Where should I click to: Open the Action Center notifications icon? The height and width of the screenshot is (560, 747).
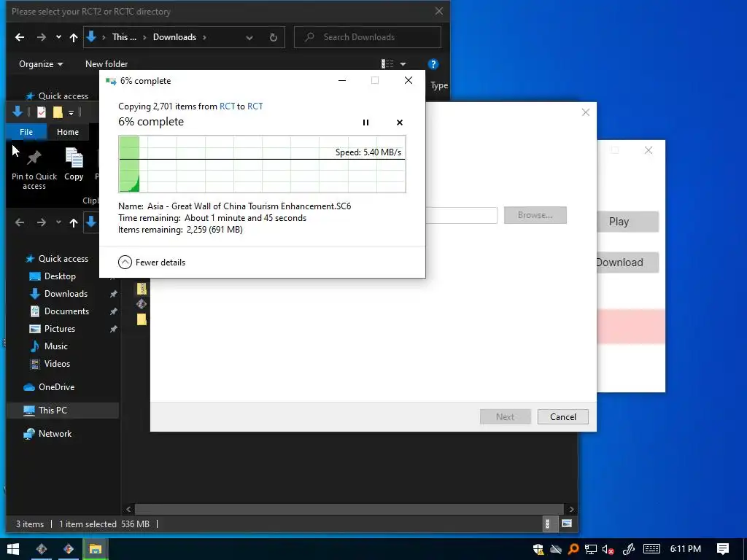pyautogui.click(x=723, y=549)
